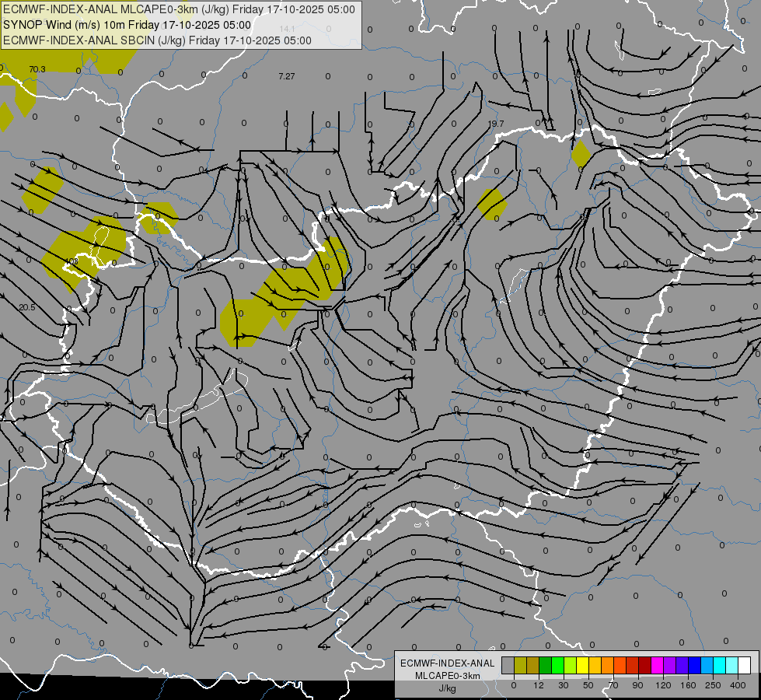The image size is (761, 700).
Task: Select the white swatch at legend end
Action: (x=744, y=666)
